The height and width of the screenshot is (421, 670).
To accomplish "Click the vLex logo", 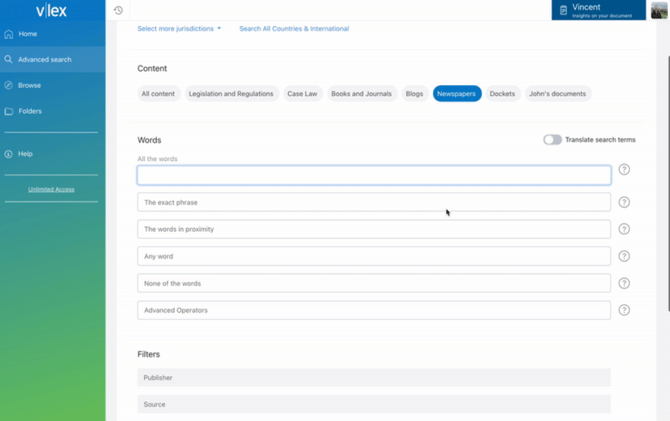I will 51,10.
